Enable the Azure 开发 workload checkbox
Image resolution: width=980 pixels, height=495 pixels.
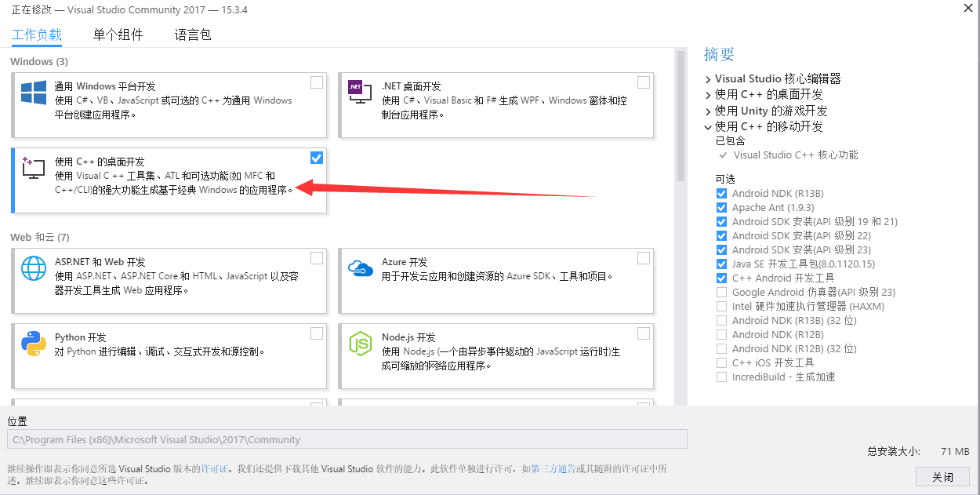tap(644, 258)
